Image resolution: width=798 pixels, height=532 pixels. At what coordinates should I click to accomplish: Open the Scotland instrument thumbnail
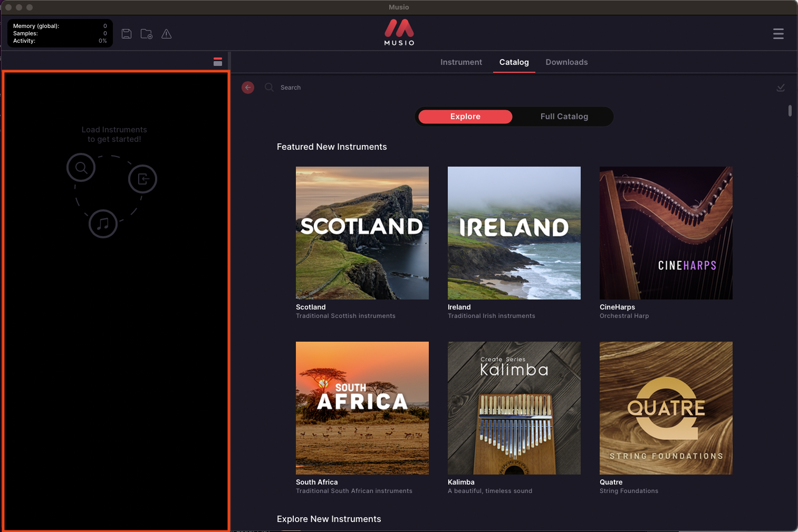362,233
